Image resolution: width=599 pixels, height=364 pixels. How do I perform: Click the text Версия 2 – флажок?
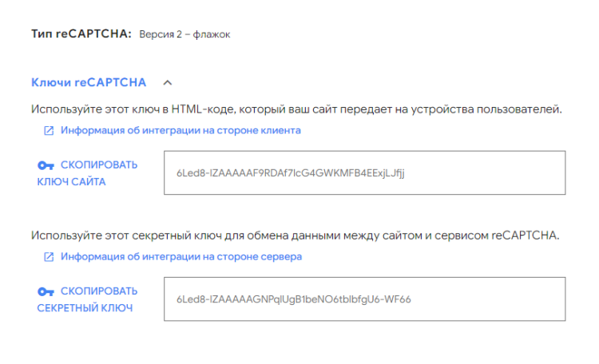184,34
